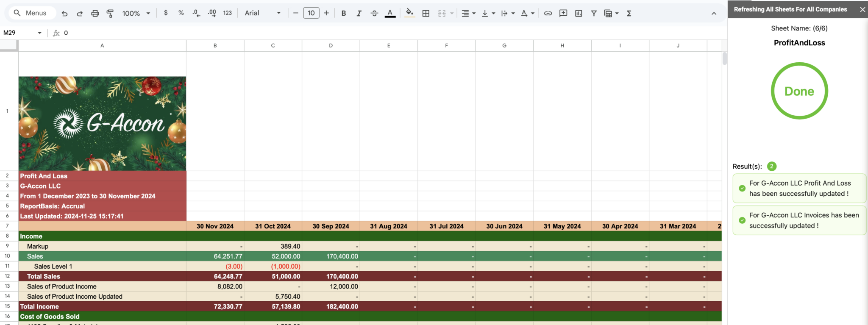Screen dimensions: 868x325
Task: Select column D header
Action: tap(331, 45)
